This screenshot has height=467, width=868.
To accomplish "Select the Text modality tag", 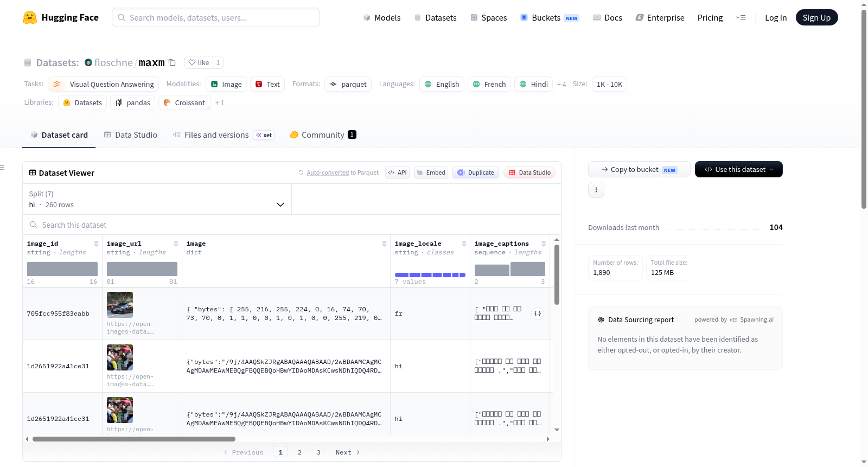I will [267, 84].
